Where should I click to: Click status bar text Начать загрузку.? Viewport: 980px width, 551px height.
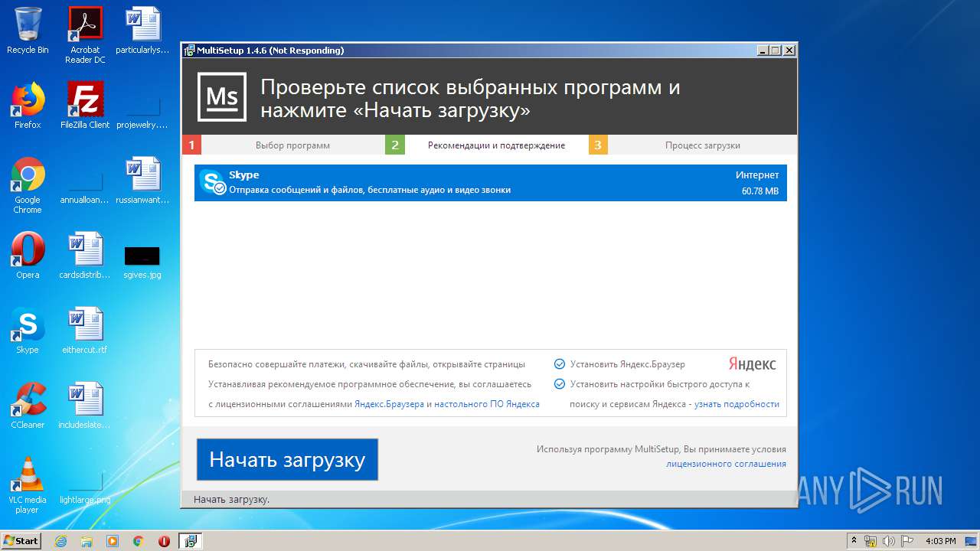[231, 499]
